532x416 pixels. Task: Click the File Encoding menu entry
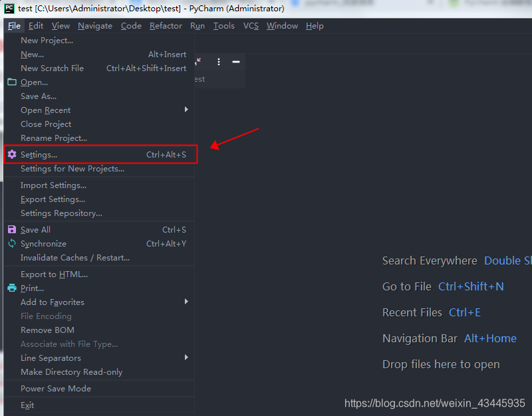(99, 316)
